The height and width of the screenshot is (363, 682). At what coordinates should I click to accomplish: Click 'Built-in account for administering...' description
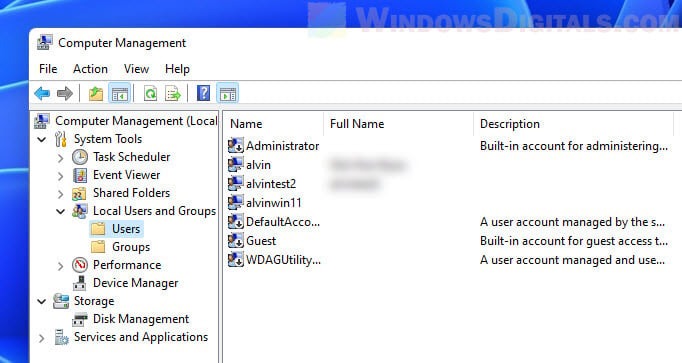(574, 146)
